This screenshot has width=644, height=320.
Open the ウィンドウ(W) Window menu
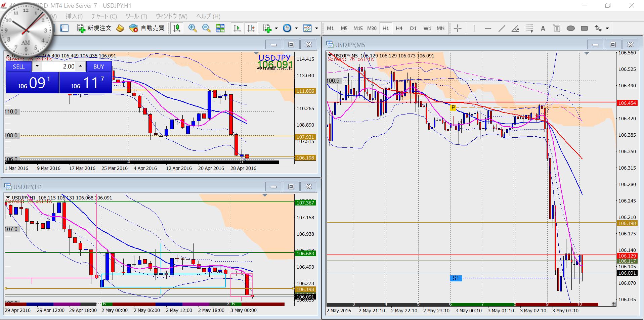point(171,16)
